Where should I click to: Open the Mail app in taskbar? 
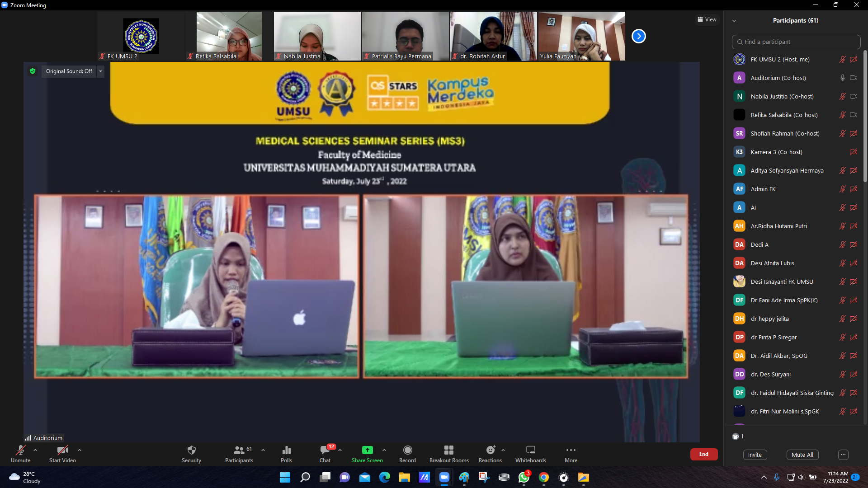coord(365,477)
